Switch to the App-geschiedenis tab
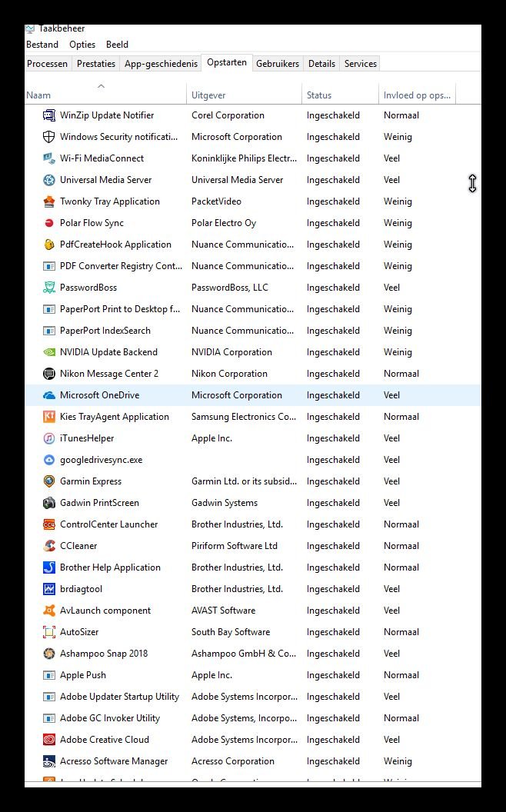Viewport: 506px width, 812px height. pos(161,64)
